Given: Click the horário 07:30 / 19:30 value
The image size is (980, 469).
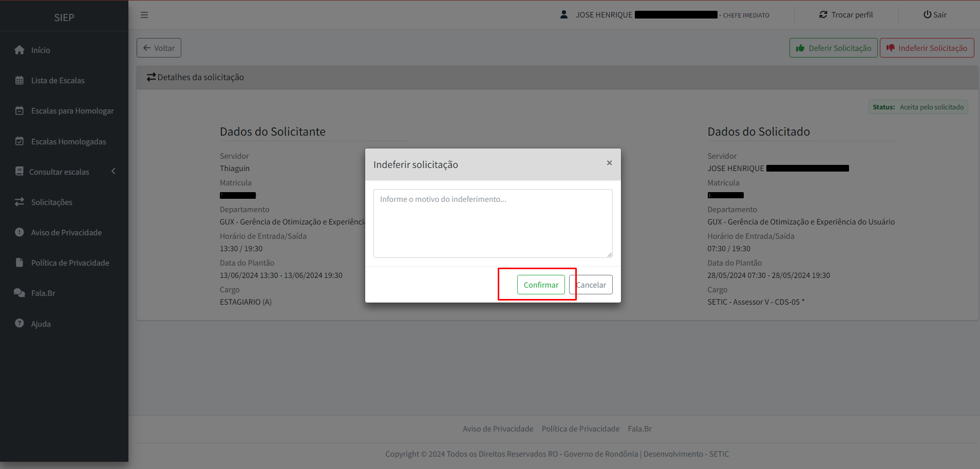Looking at the screenshot, I should click(729, 248).
